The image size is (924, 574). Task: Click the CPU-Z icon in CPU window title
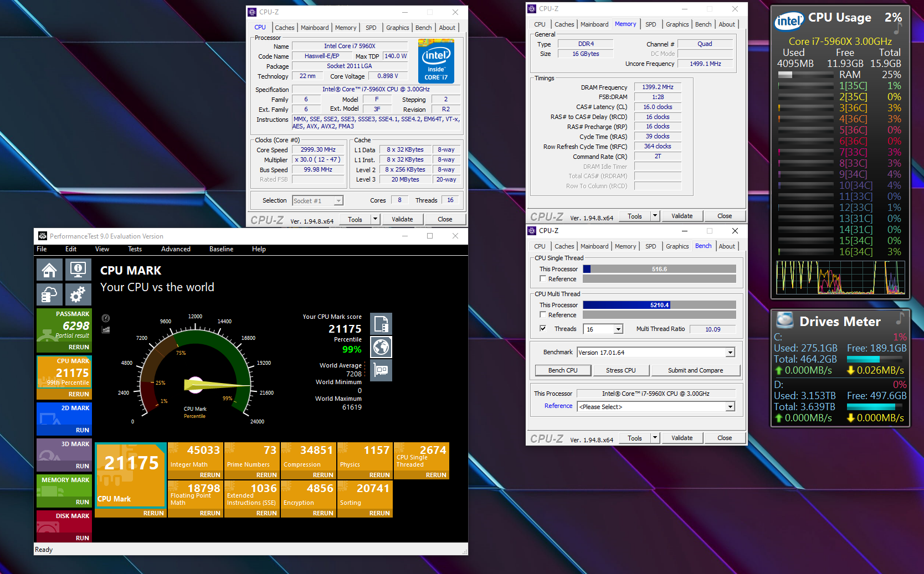252,12
